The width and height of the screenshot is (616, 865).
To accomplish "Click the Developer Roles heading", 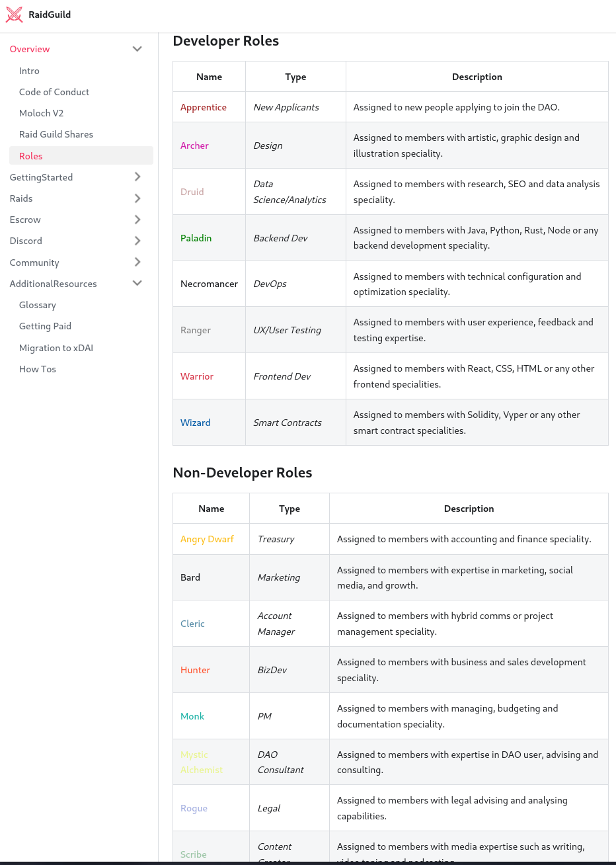I will coord(226,41).
